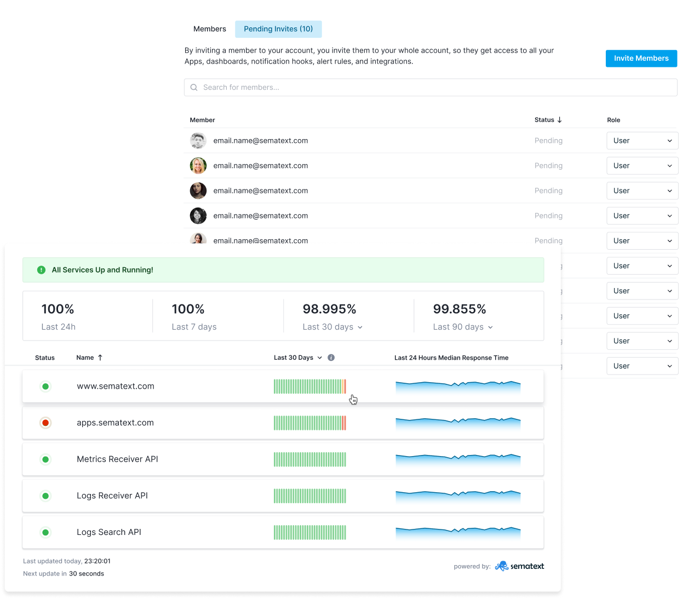Screen dimensions: 700x599
Task: Click the Logs Receiver API response time chart
Action: coord(458,497)
